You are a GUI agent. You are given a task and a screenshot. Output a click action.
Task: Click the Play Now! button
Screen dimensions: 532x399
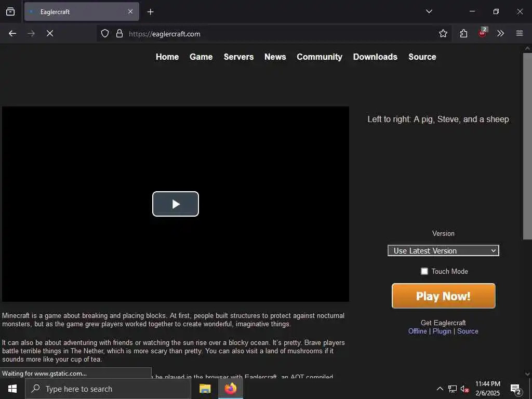point(444,296)
